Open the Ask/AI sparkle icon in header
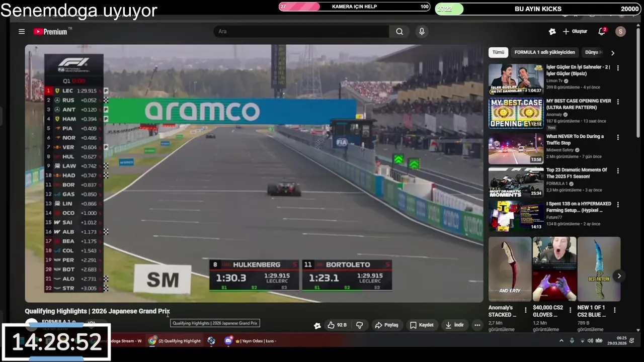 [x=552, y=31]
